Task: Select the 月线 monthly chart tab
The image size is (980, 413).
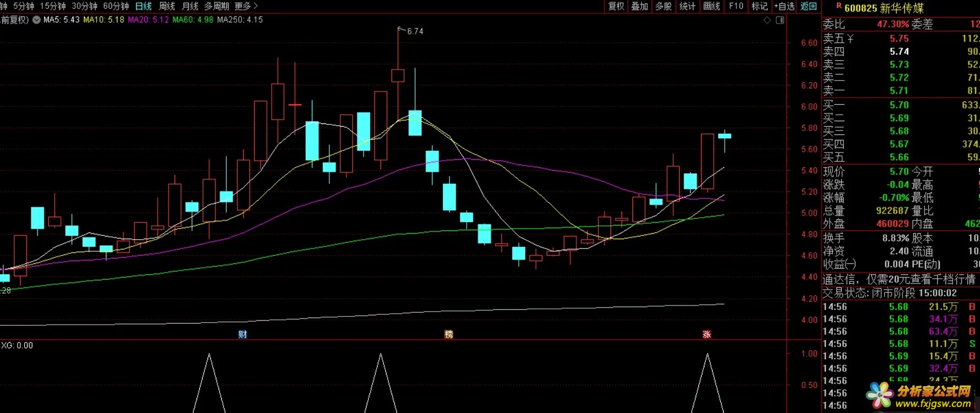Action: click(189, 6)
